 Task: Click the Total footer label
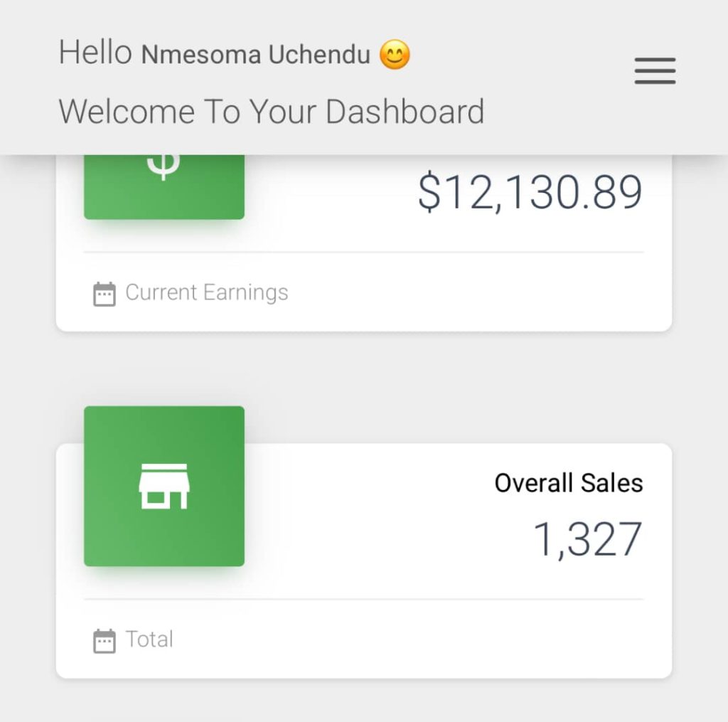coord(149,639)
